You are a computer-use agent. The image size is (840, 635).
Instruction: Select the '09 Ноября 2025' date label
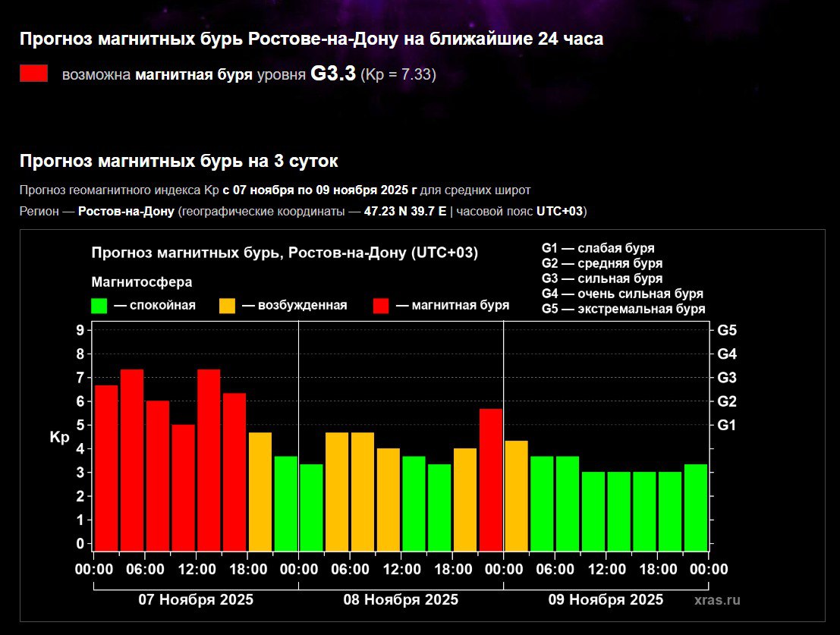tap(606, 599)
